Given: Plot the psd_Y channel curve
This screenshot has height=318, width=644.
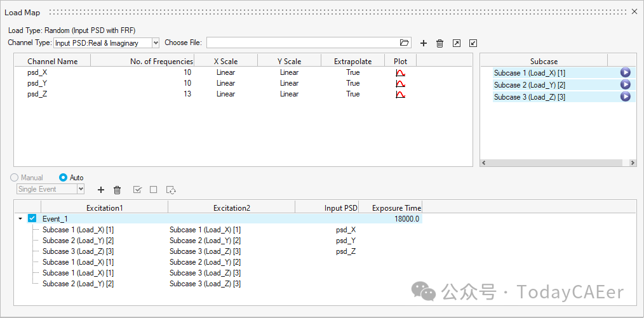Looking at the screenshot, I should [x=401, y=83].
